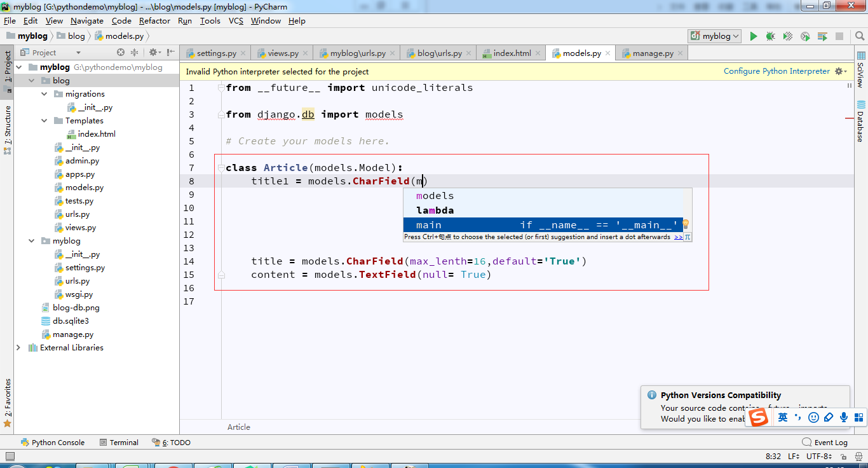Select 'models' completion suggestion

tap(543, 196)
